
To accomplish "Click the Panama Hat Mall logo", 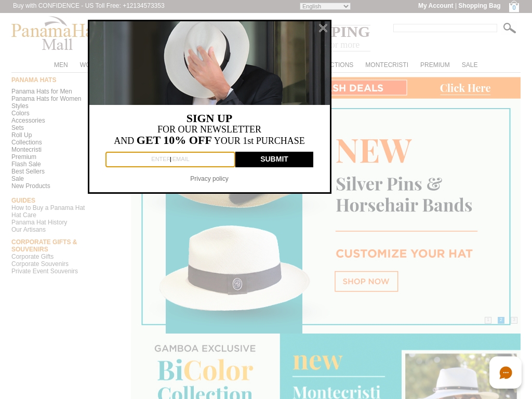I will tap(50, 34).
